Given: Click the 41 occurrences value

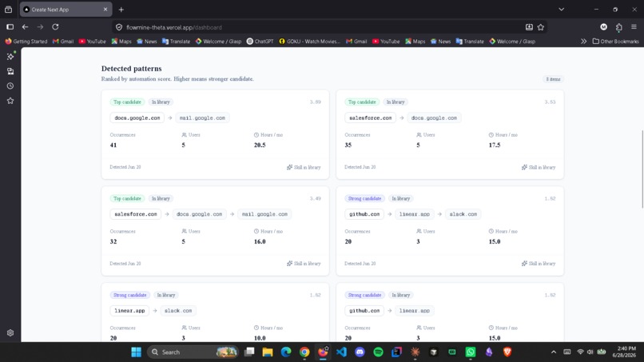Looking at the screenshot, I should point(113,145).
